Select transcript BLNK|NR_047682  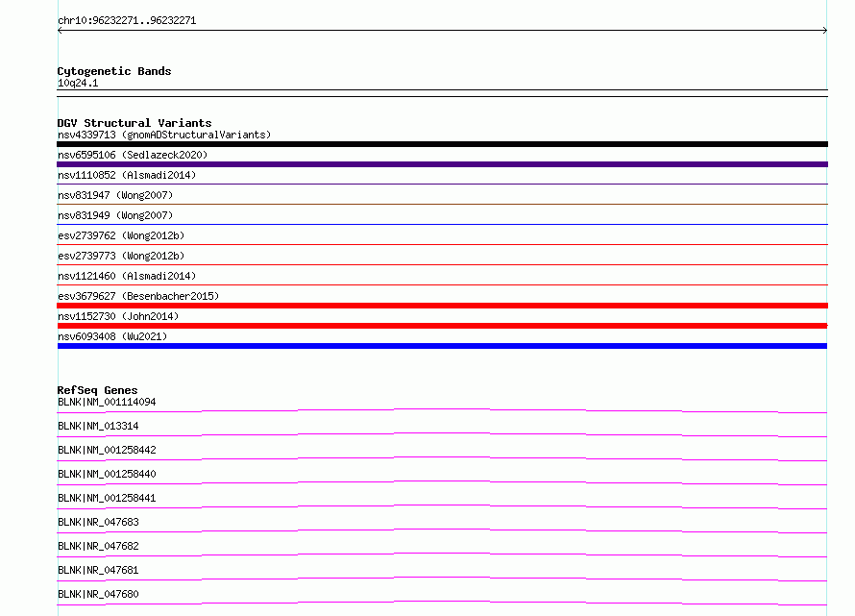(98, 546)
